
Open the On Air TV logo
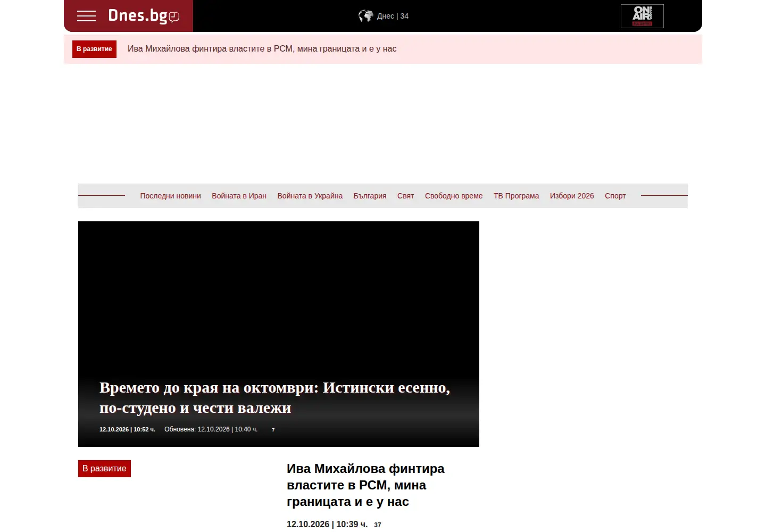click(642, 16)
